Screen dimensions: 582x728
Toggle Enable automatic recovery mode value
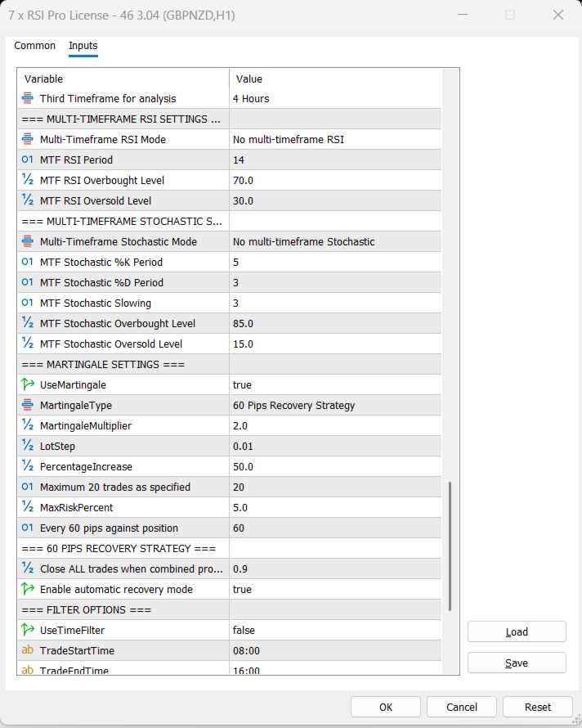pyautogui.click(x=335, y=590)
